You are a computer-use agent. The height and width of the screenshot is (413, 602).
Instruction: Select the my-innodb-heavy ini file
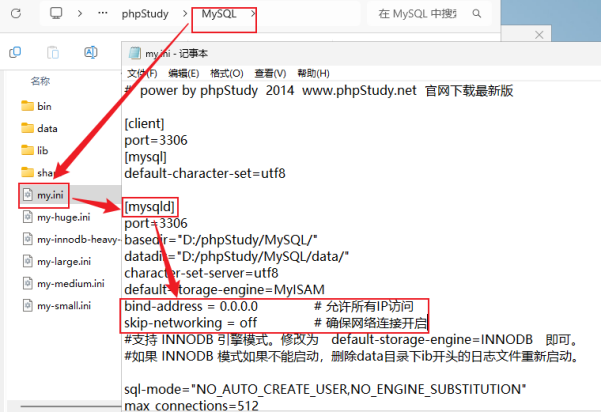71,240
